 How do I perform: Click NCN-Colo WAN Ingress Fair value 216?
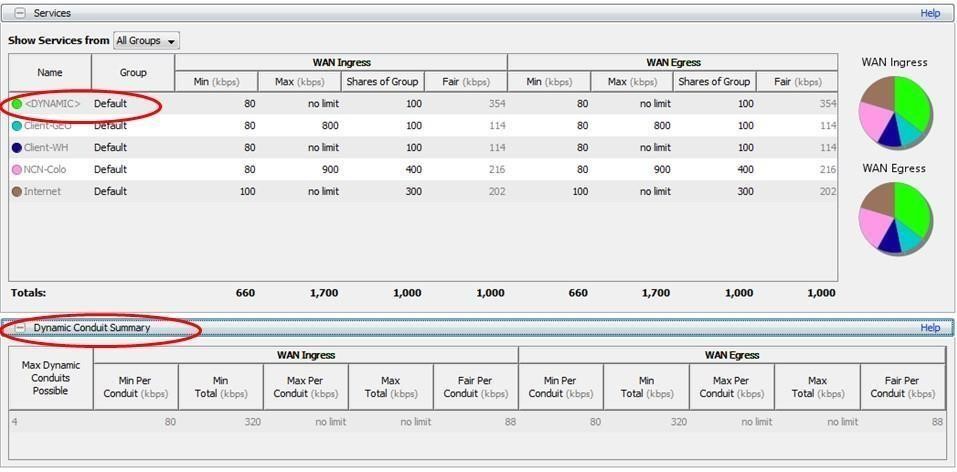coord(496,170)
